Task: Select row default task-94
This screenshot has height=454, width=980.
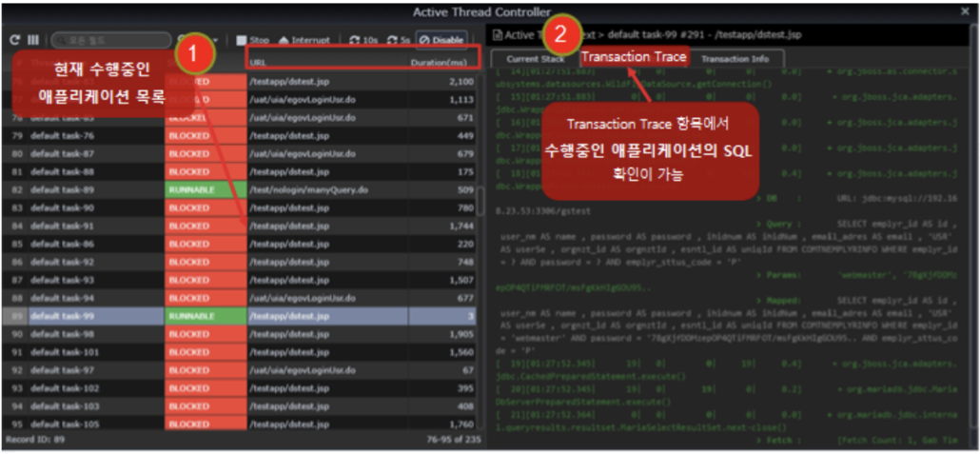Action: (241, 298)
